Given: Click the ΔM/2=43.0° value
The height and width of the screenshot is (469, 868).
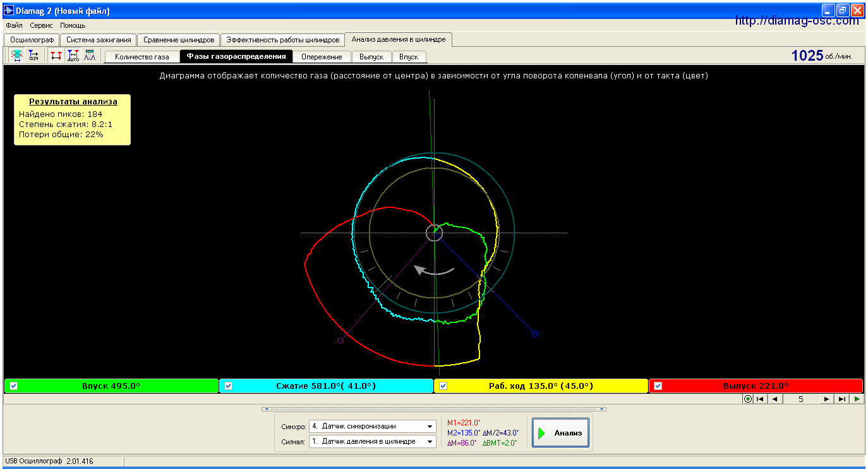Looking at the screenshot, I should coord(501,433).
